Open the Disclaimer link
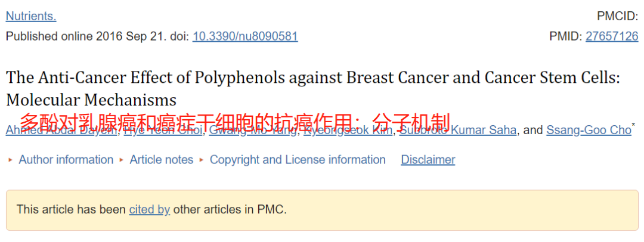Viewport: 644px width, 242px height. click(x=428, y=159)
